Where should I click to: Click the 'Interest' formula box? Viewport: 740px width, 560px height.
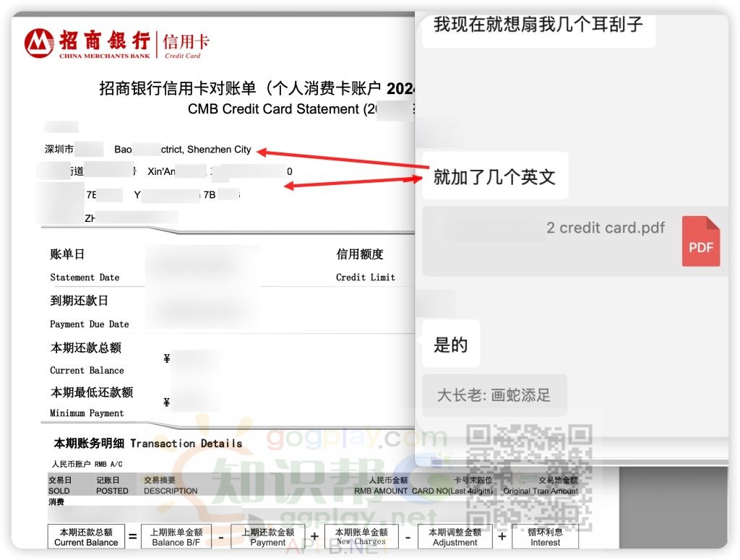click(x=545, y=537)
